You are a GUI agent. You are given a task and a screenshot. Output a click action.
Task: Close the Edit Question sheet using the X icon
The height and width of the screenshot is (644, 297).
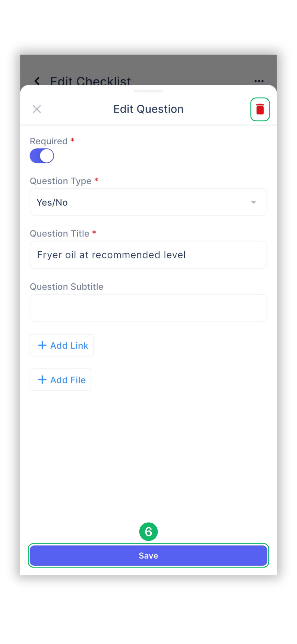[x=36, y=109]
